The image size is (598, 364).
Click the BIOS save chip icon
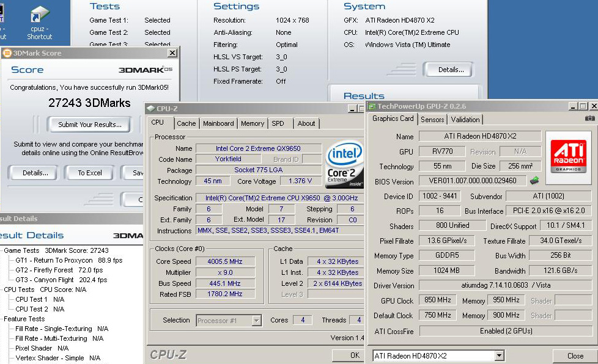534,181
